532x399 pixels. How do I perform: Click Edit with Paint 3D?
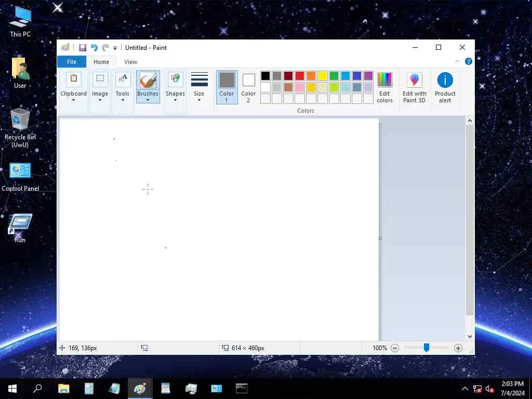coord(414,87)
